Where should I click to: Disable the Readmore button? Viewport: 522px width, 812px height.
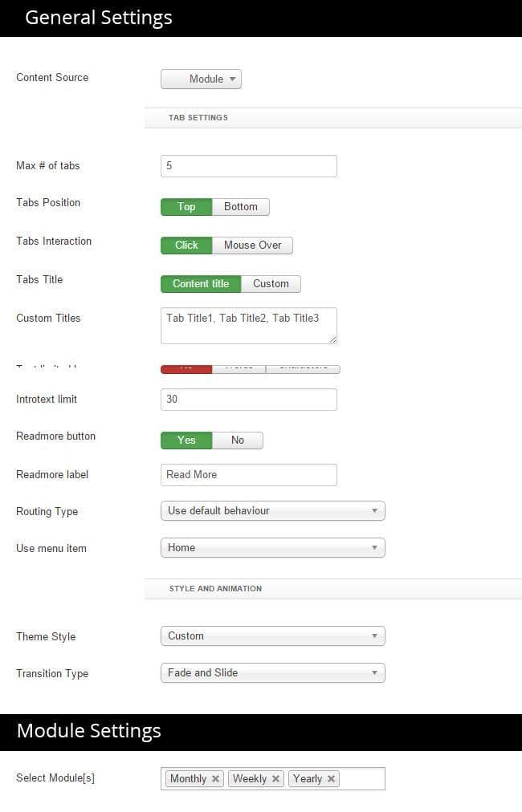coord(238,440)
